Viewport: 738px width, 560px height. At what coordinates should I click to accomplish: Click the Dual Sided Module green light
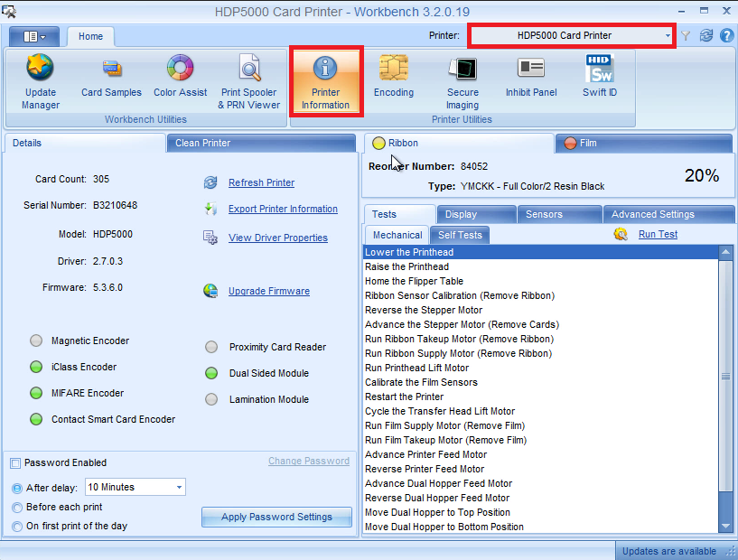[211, 373]
